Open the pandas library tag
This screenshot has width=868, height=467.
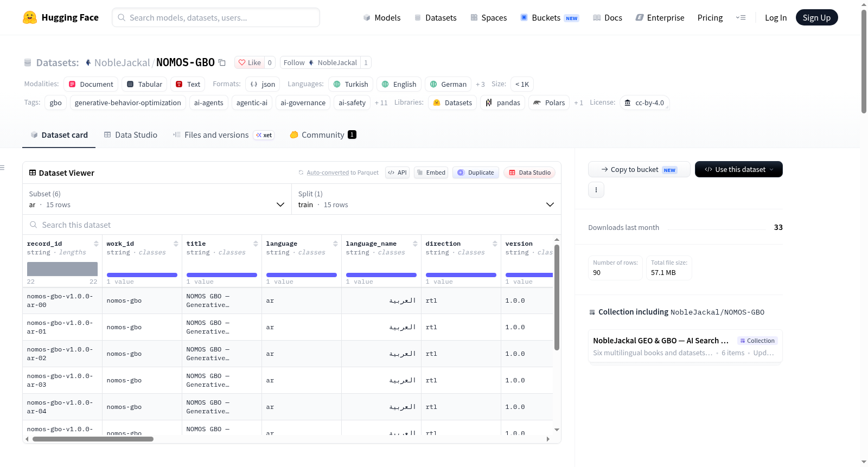(503, 103)
